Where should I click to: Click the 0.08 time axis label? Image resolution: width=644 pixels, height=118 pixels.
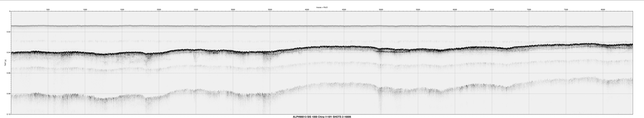(x=8, y=94)
